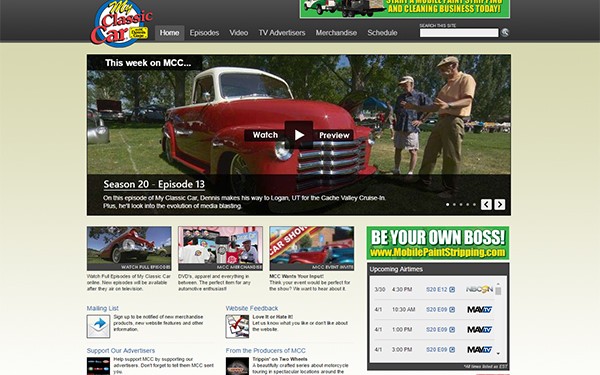
Task: Follow the Support Our Advertisers link
Action: (121, 351)
